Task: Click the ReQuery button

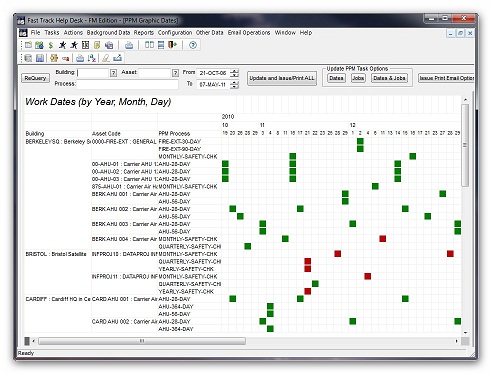Action: (x=35, y=78)
